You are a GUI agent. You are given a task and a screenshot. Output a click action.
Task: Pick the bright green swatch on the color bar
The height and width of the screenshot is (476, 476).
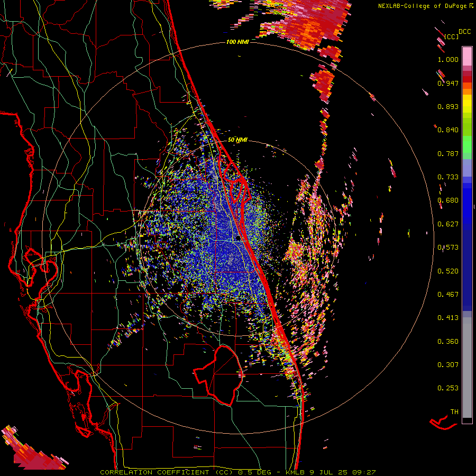tap(467, 144)
